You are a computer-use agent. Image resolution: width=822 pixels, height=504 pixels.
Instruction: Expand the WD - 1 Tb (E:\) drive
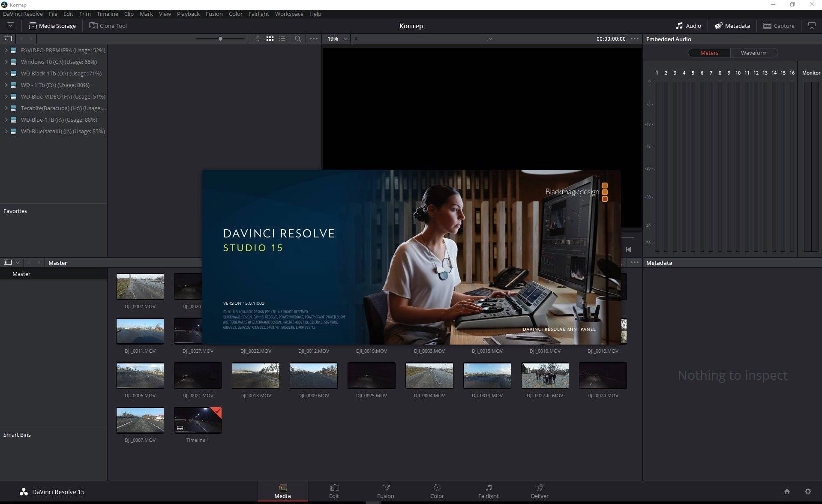click(x=6, y=85)
